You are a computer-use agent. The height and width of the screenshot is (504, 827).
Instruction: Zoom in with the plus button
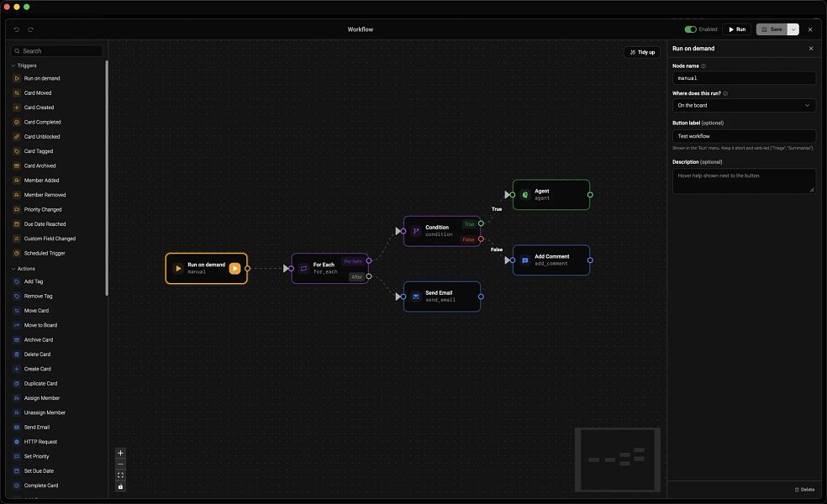(120, 453)
